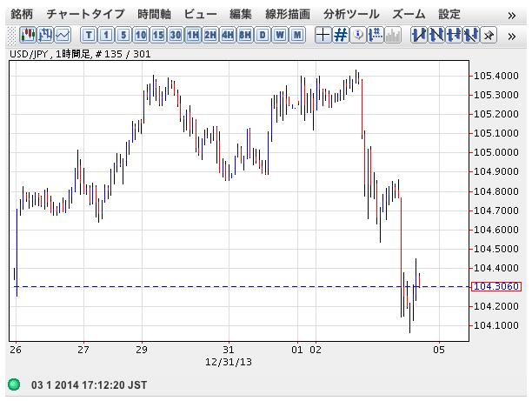Screen dimensions: 532x401
Task: Toggle the grid lines (#) icon
Action: pos(341,35)
